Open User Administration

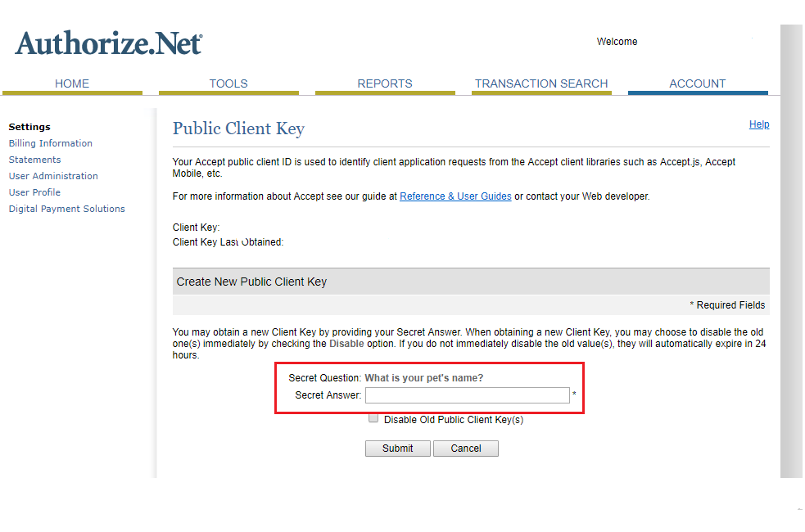(x=53, y=175)
